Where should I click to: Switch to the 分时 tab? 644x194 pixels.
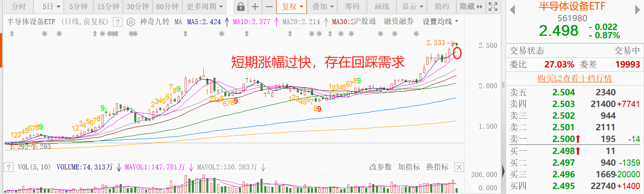point(18,7)
